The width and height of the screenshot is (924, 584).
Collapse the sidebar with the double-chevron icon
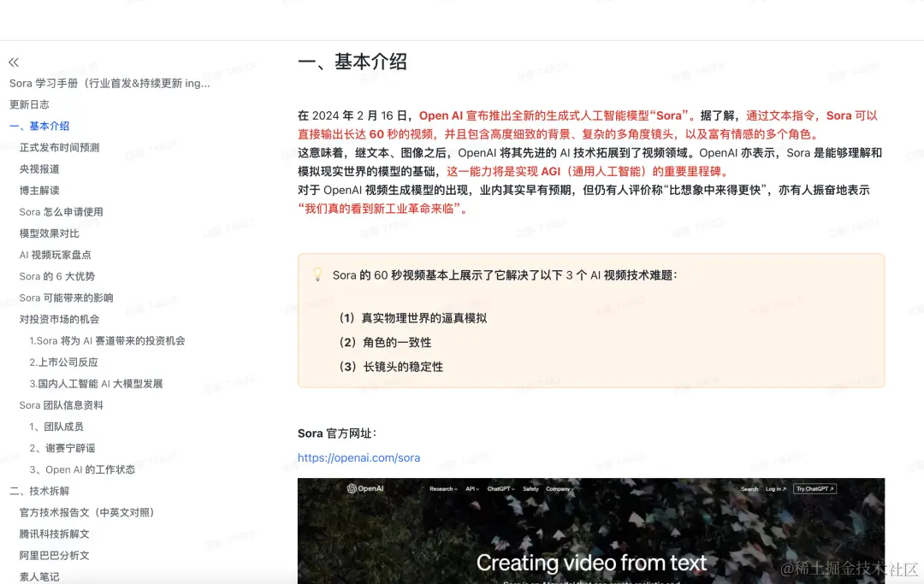point(13,61)
